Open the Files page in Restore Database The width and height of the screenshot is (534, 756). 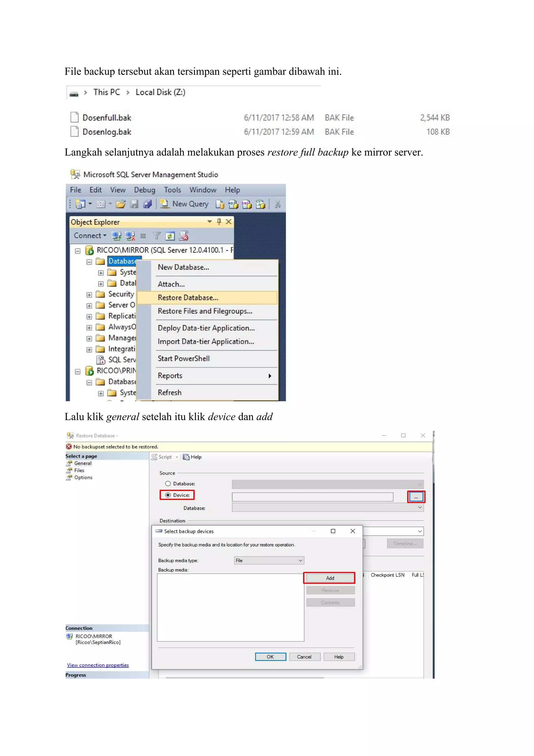[79, 471]
